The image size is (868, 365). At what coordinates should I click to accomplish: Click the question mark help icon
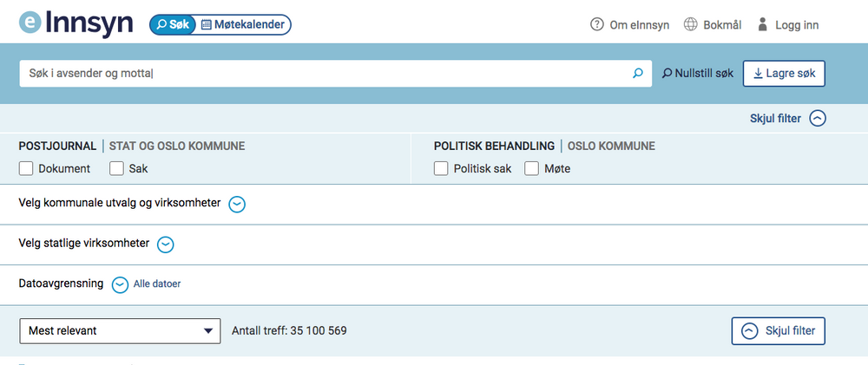pos(597,25)
